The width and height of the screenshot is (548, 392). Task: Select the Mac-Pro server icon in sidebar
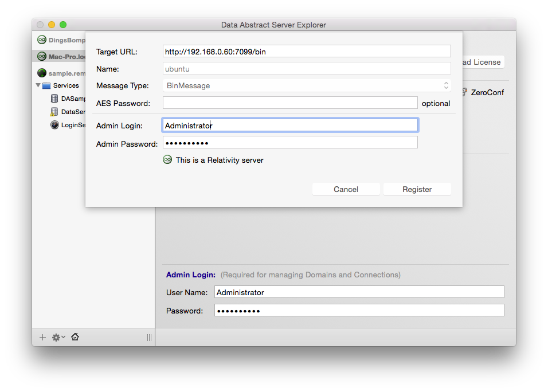[42, 56]
